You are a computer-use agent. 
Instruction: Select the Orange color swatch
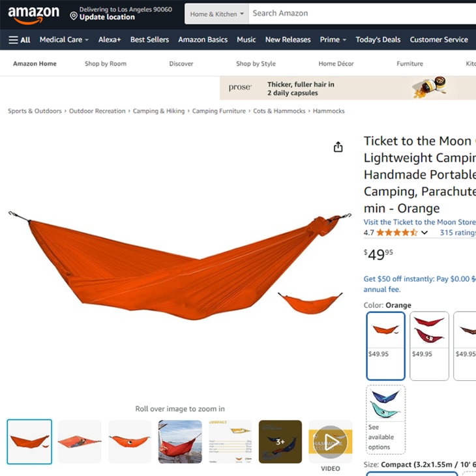click(x=385, y=346)
